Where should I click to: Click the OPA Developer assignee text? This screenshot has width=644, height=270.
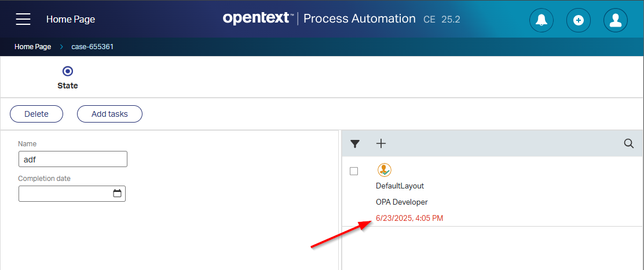tap(401, 202)
